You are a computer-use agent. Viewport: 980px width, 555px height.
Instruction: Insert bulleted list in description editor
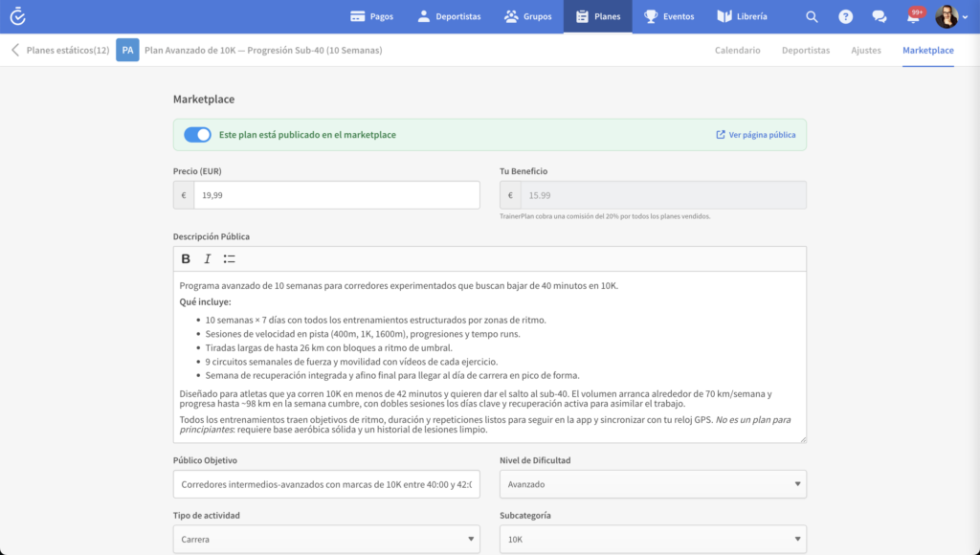point(229,258)
